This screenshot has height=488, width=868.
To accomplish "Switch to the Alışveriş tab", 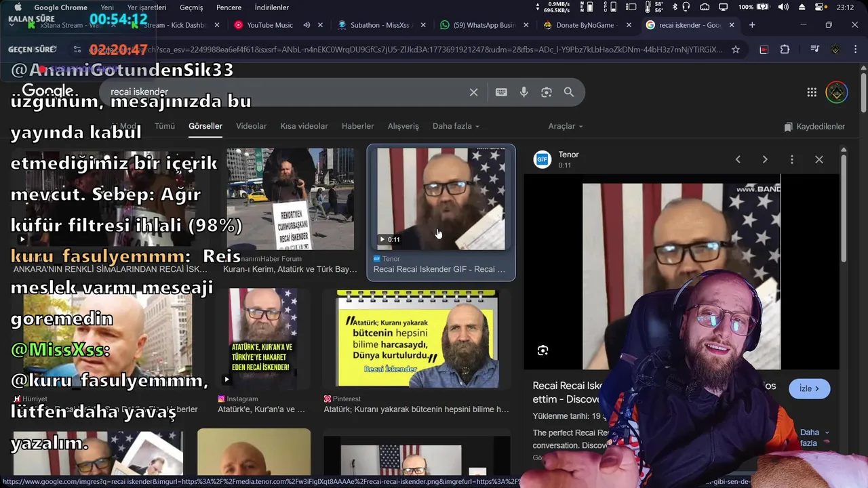I will click(403, 126).
